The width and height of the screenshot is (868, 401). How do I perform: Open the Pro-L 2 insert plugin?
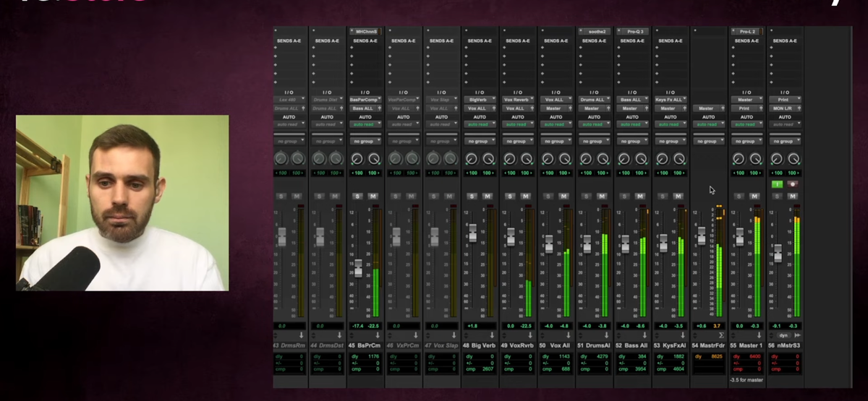(746, 32)
